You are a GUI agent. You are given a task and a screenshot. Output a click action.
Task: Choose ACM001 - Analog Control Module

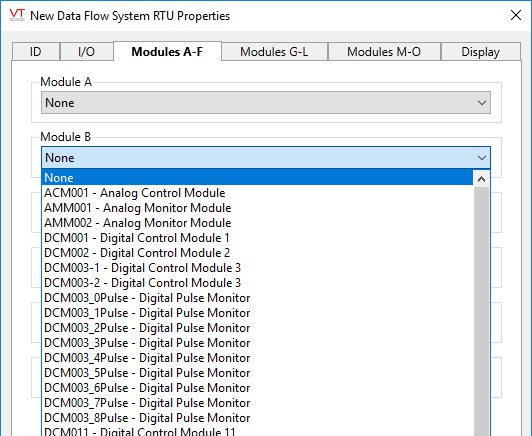[x=257, y=193]
